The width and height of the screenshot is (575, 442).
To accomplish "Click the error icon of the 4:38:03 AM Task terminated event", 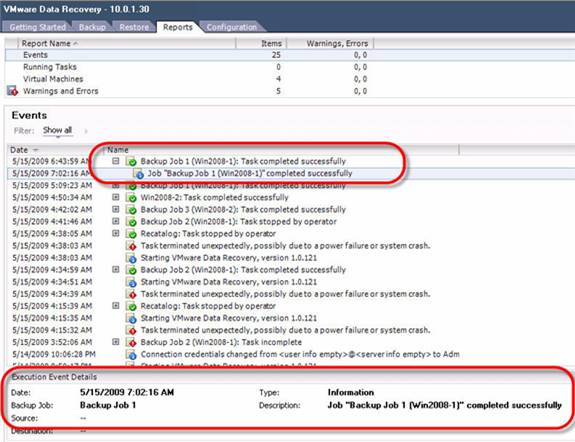I will (x=131, y=246).
